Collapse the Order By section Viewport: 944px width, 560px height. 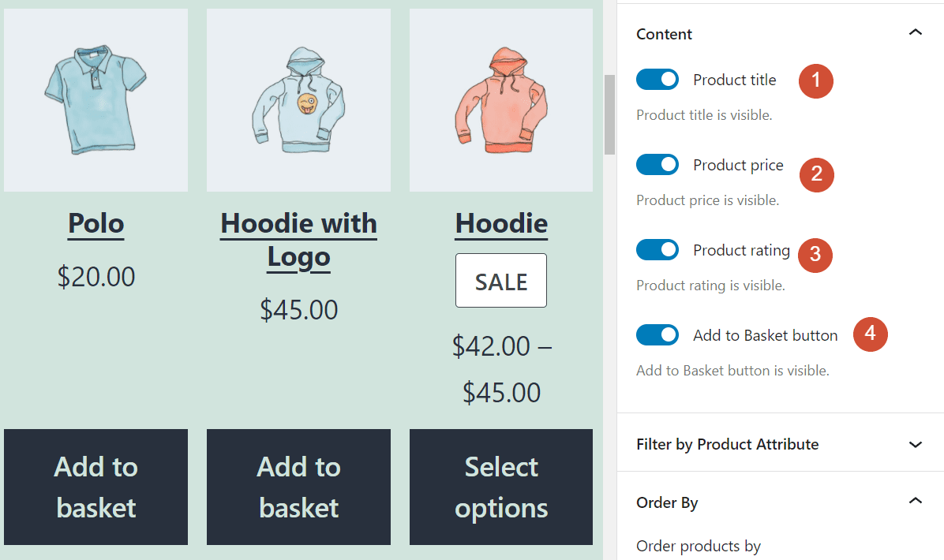tap(915, 501)
